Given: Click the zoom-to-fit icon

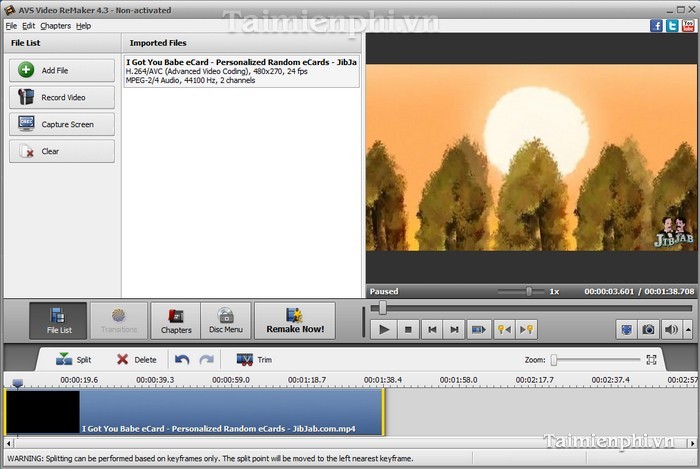Looking at the screenshot, I should click(x=651, y=360).
